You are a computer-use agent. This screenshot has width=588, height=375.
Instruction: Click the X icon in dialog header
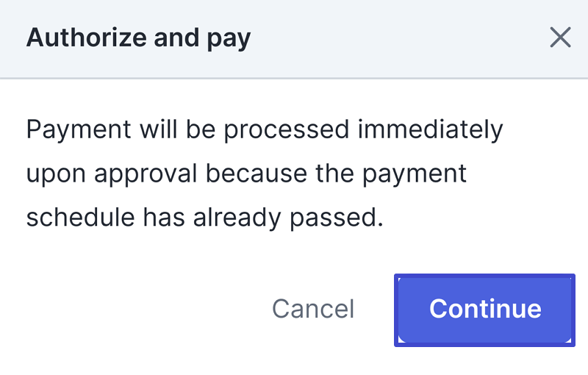pyautogui.click(x=560, y=37)
